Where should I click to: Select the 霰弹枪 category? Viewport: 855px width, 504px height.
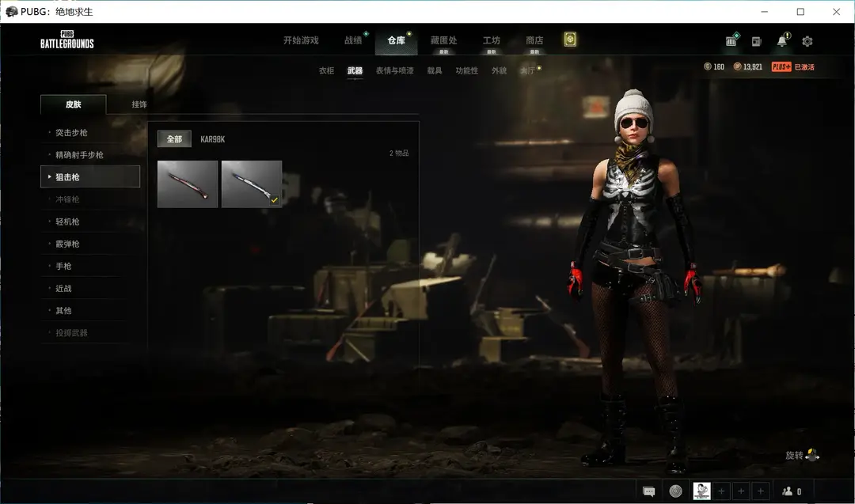pos(90,244)
